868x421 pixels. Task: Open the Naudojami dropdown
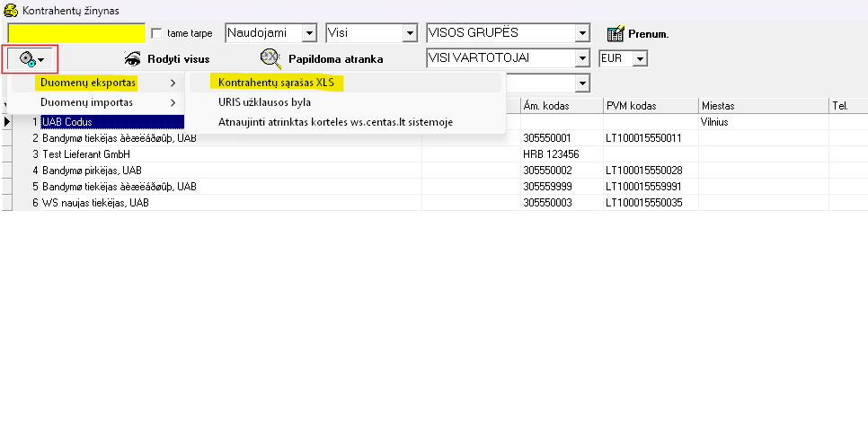309,33
